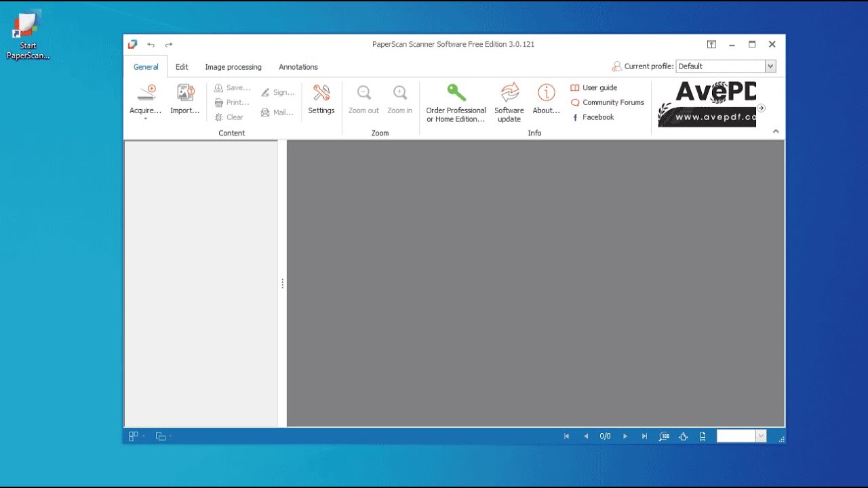Open the Image processing tab
Viewport: 868px width, 488px height.
233,67
